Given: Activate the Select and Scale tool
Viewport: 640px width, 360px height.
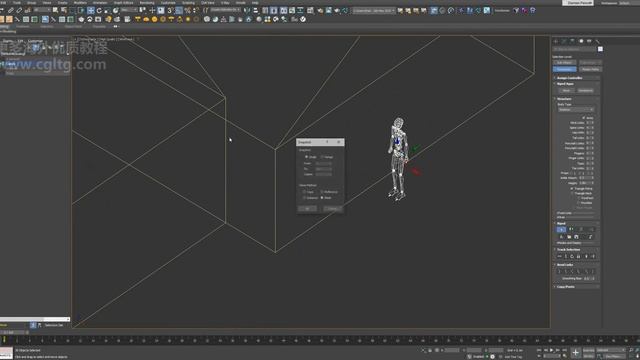Looking at the screenshot, I should (x=107, y=10).
